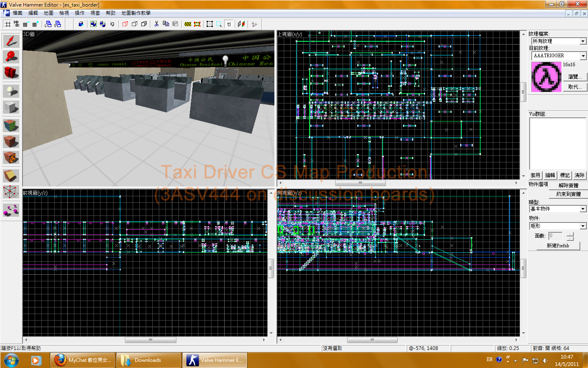Viewport: 588px width, 368px height.
Task: Click the 套用 apply button
Action: (535, 175)
